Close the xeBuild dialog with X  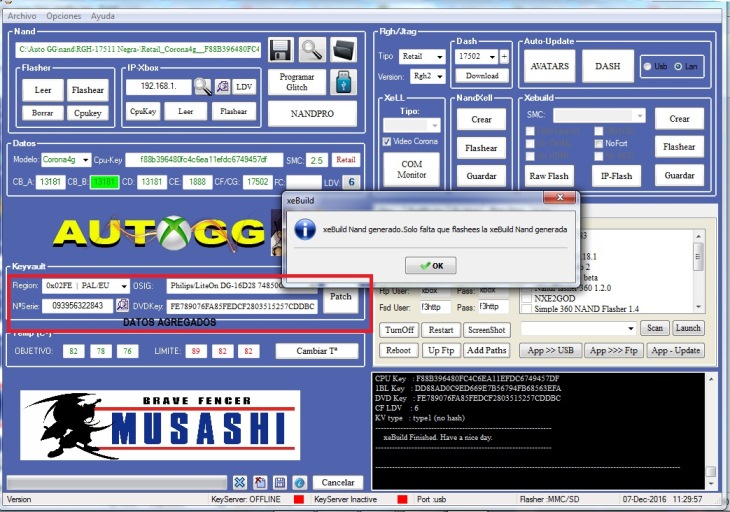[x=560, y=197]
